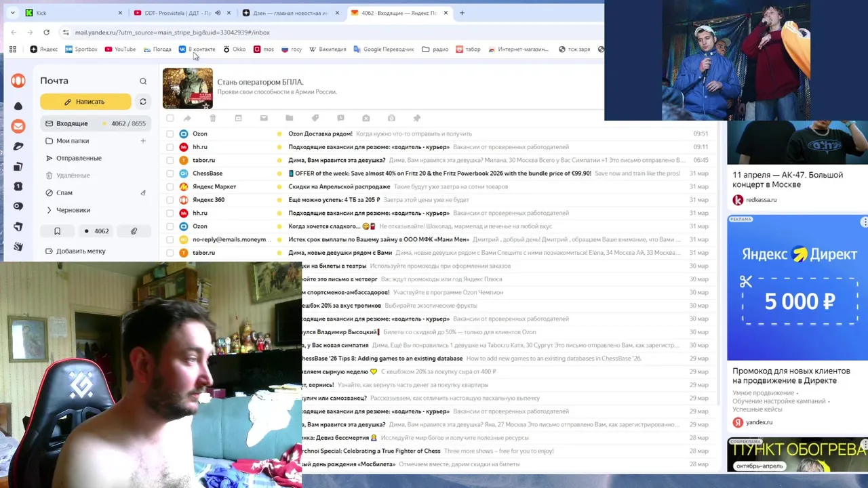
Task: Filter by flagged messages with the bookmark button
Action: 57,231
